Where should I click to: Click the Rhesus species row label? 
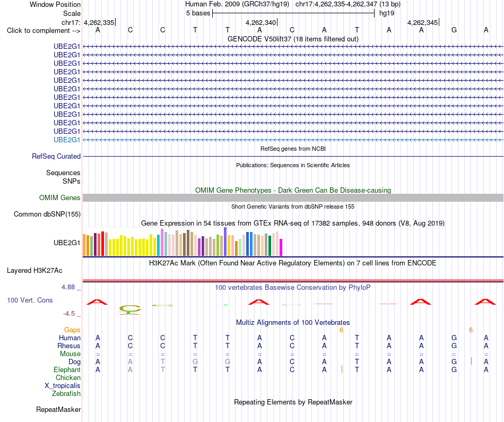pyautogui.click(x=69, y=346)
